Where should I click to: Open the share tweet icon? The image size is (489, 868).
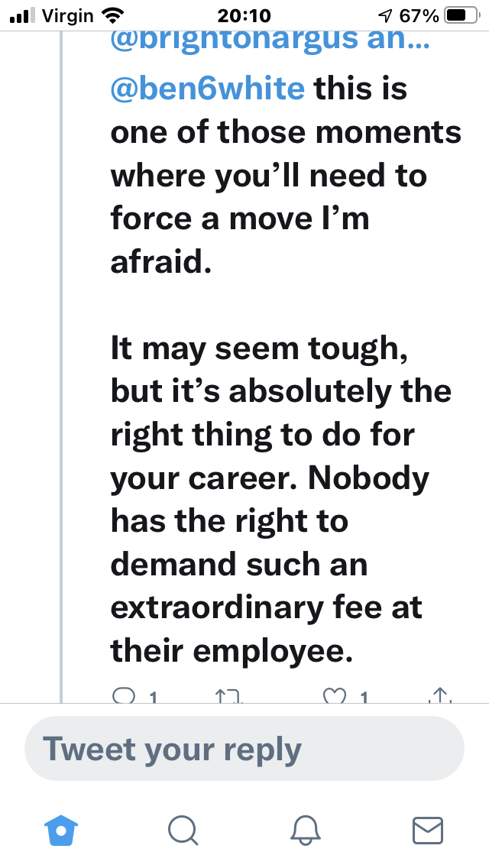[439, 696]
